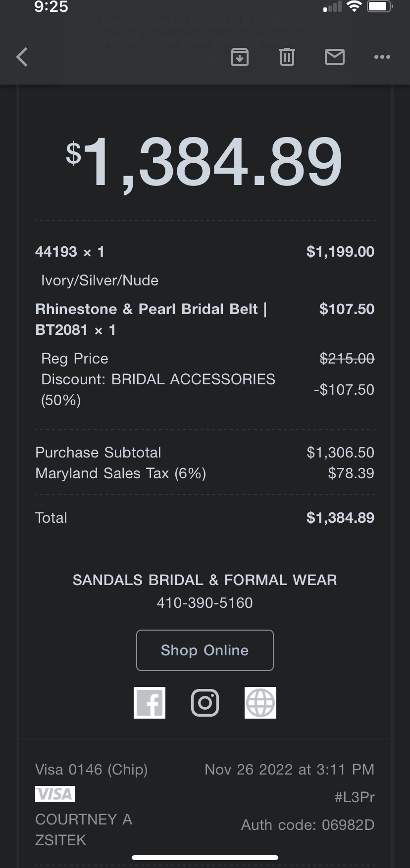
Task: Tap the home indicator bar at bottom
Action: pos(205,858)
